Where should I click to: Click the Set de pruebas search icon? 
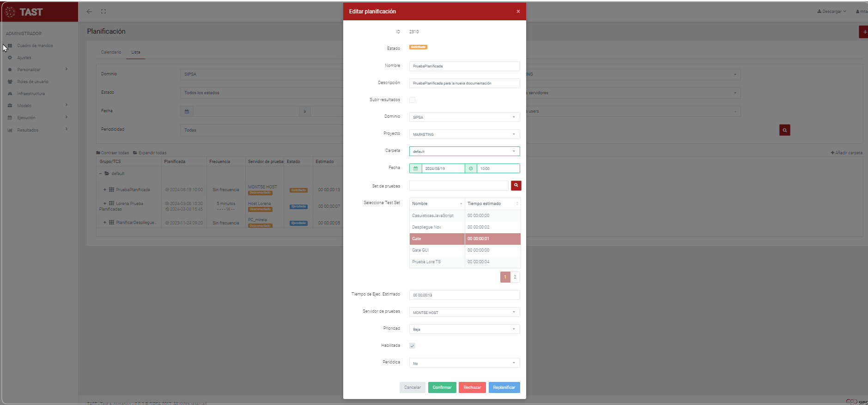click(x=516, y=186)
